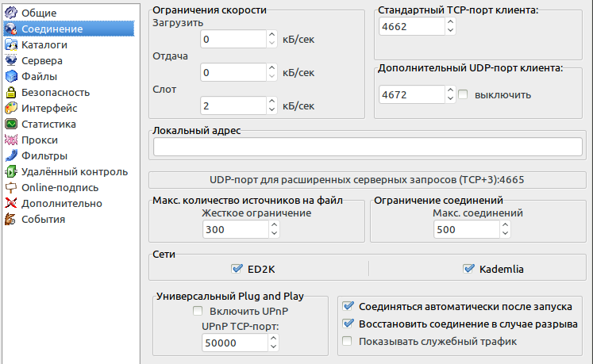Viewport: 593px width, 364px height.
Task: Increase the Загрузить speed limit value
Action: pyautogui.click(x=271, y=35)
